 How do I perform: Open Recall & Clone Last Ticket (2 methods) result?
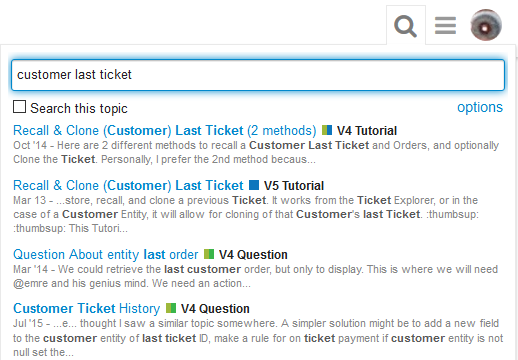pyautogui.click(x=165, y=130)
